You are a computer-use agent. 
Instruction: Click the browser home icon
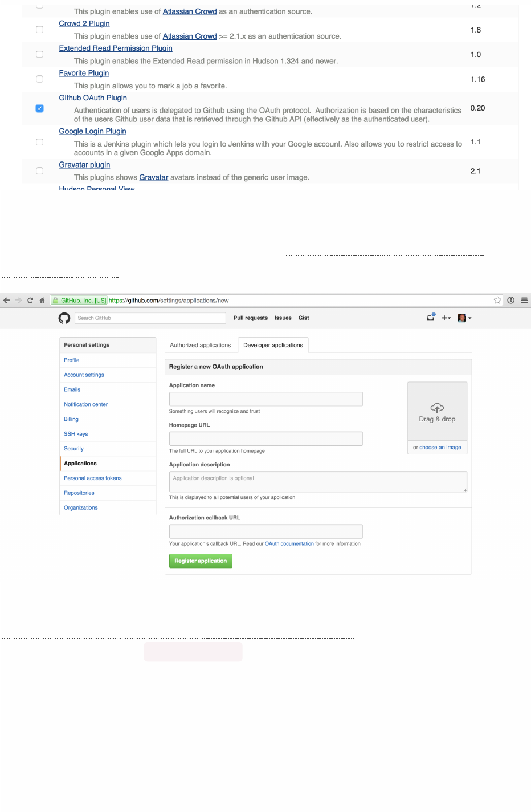click(42, 301)
